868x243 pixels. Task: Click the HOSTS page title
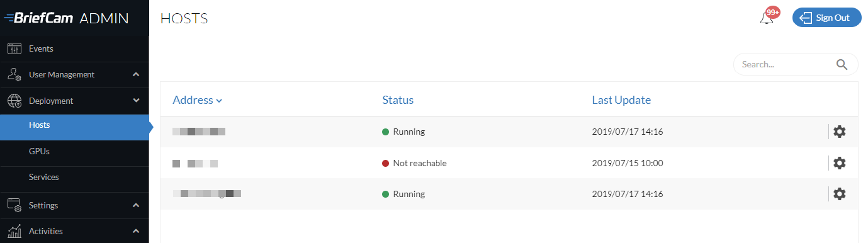184,19
